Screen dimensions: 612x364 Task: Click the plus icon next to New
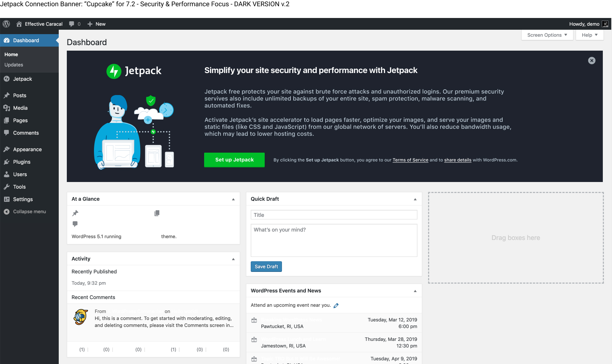tap(90, 24)
